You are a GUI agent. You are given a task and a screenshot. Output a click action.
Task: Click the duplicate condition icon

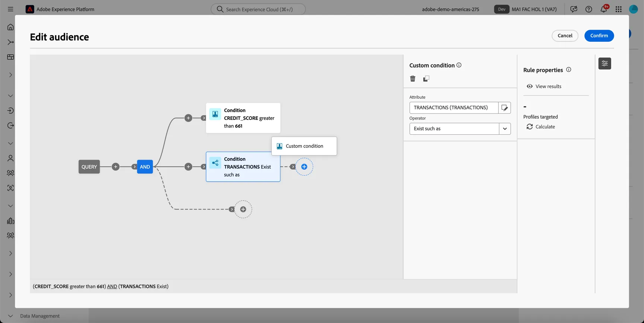point(426,79)
